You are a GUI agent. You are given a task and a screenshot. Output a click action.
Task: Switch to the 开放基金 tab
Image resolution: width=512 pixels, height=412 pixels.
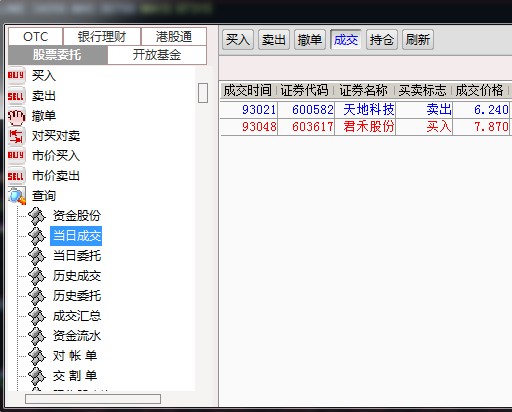157,55
